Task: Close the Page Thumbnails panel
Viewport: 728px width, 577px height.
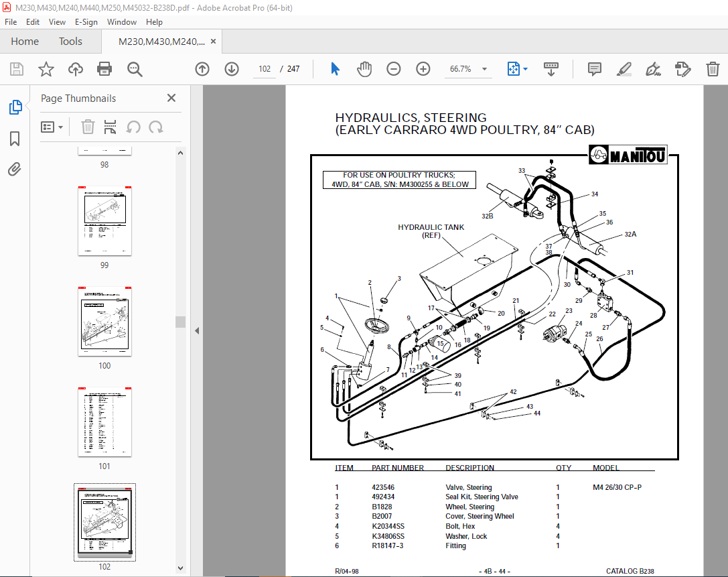Action: [171, 98]
